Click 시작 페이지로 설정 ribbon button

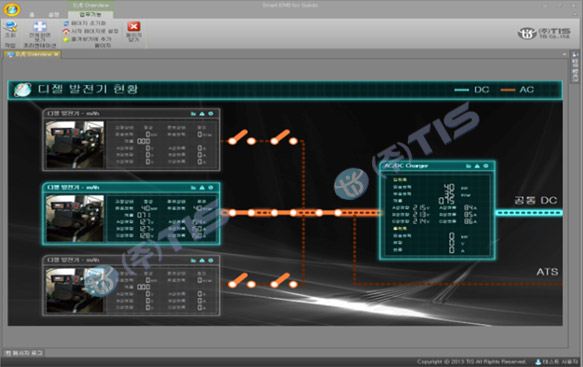(x=91, y=31)
